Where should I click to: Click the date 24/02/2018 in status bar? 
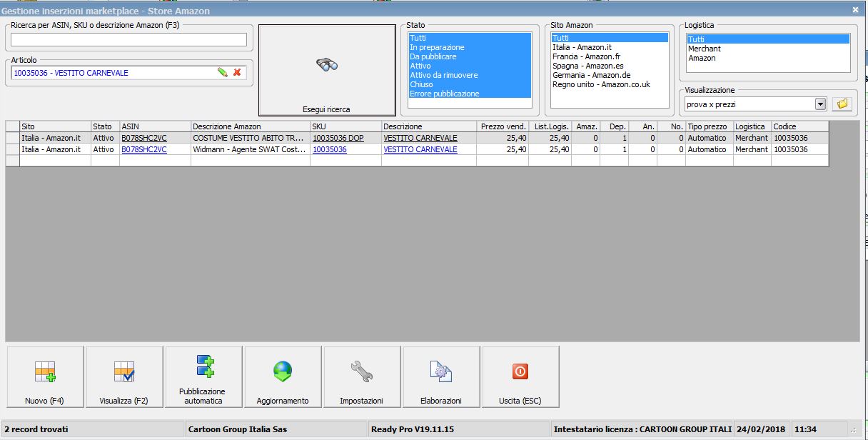[x=762, y=429]
